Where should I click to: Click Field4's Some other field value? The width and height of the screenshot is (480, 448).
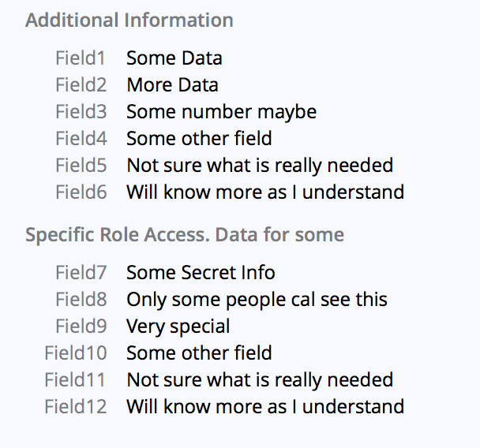(199, 139)
